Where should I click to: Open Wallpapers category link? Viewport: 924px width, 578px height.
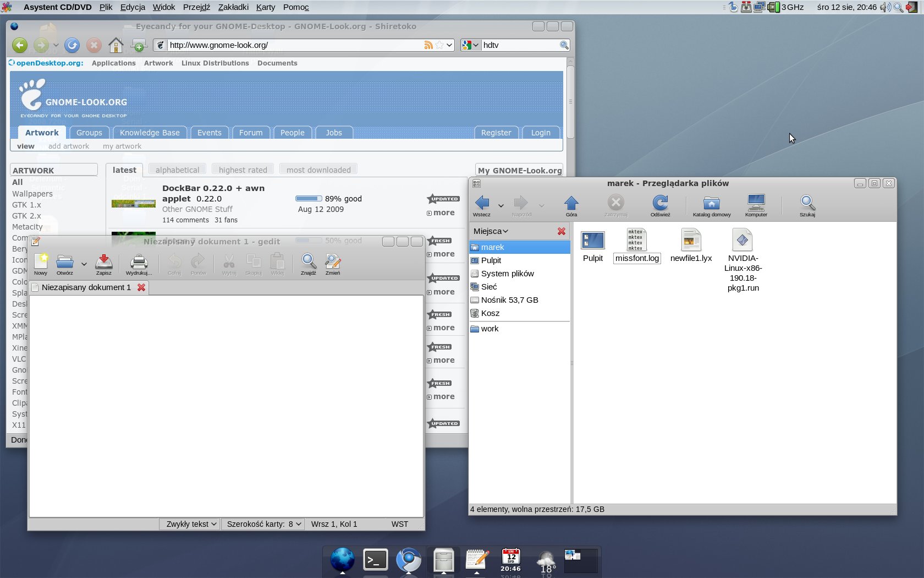coord(32,194)
